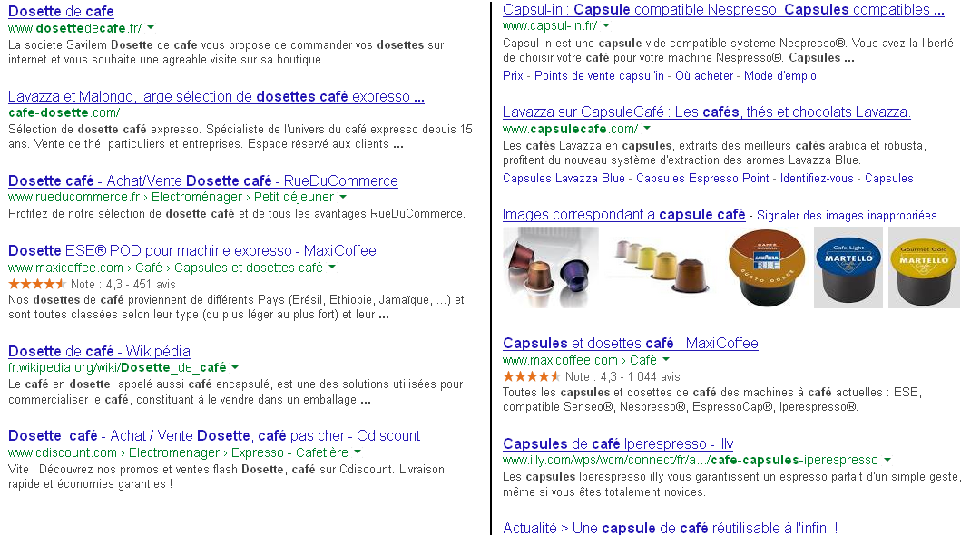980x535 pixels.
Task: Open 'Lavazza et Malongo, large sélection' result
Action: 216,97
